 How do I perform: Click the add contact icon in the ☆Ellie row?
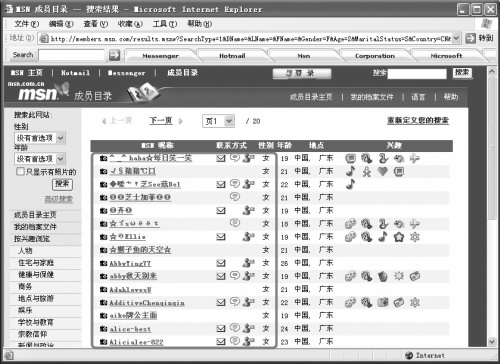click(248, 237)
